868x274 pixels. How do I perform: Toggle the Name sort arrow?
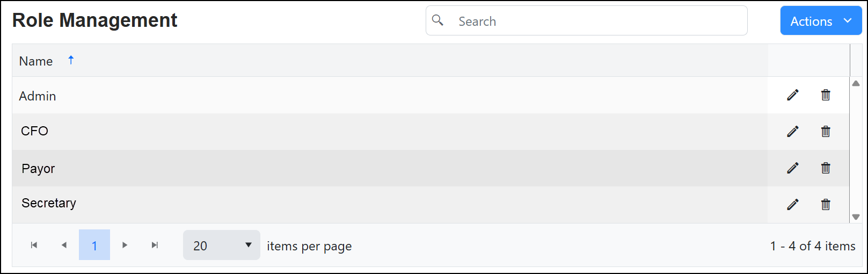[71, 60]
